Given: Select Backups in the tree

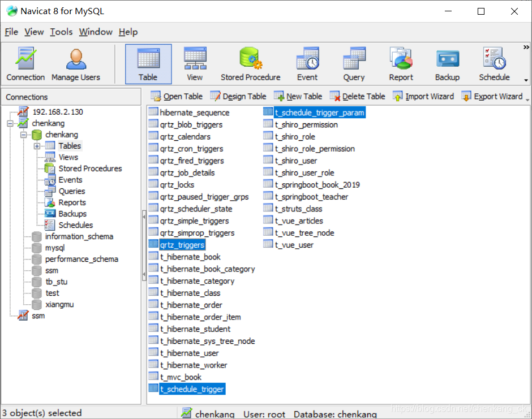Looking at the screenshot, I should click(72, 214).
